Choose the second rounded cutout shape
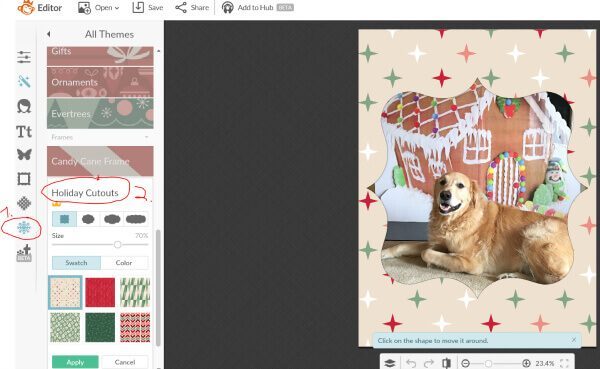600x369 pixels. point(88,219)
